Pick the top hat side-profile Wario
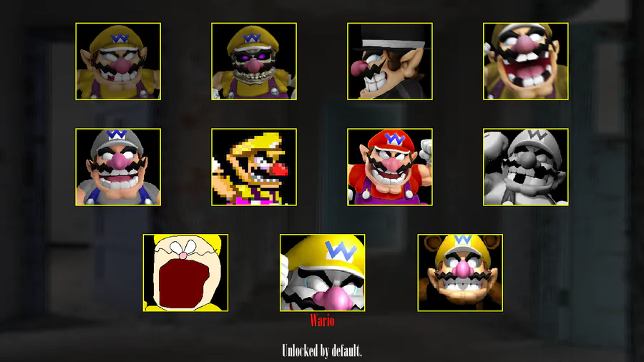Viewport: 644px width, 362px height. click(390, 61)
